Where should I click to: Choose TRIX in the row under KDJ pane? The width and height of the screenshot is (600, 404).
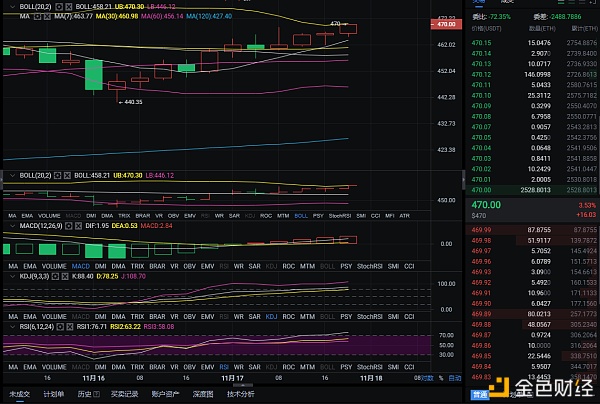(x=137, y=317)
